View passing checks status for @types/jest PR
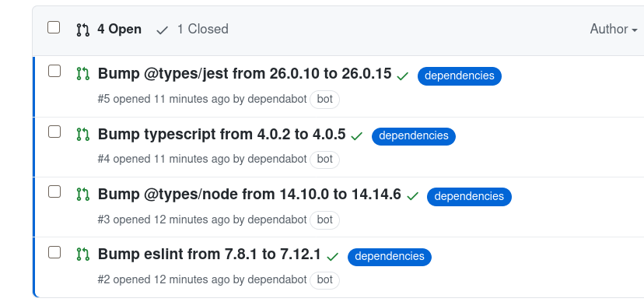 tap(403, 76)
